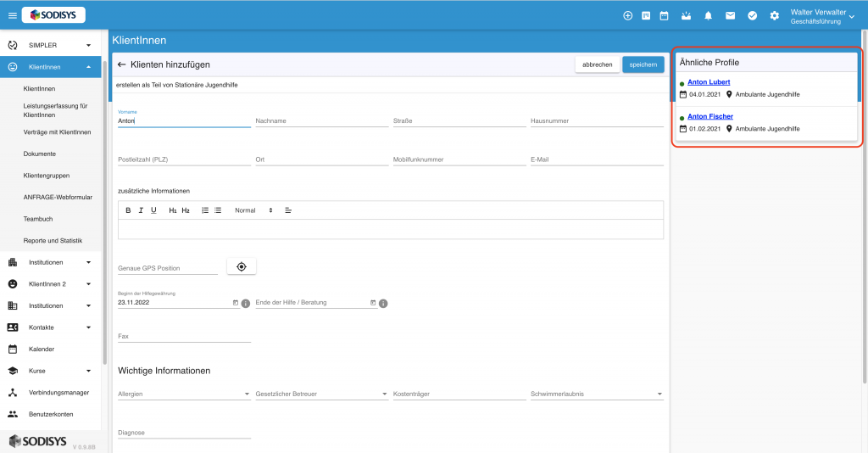
Task: Open ANFRAGE-Webformular
Action: pyautogui.click(x=58, y=197)
